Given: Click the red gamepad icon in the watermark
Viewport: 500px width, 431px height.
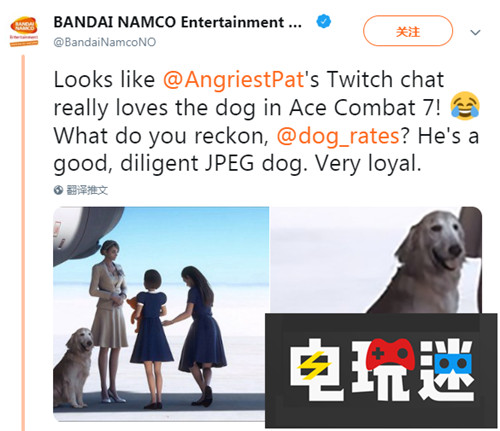Looking at the screenshot, I should [x=390, y=354].
